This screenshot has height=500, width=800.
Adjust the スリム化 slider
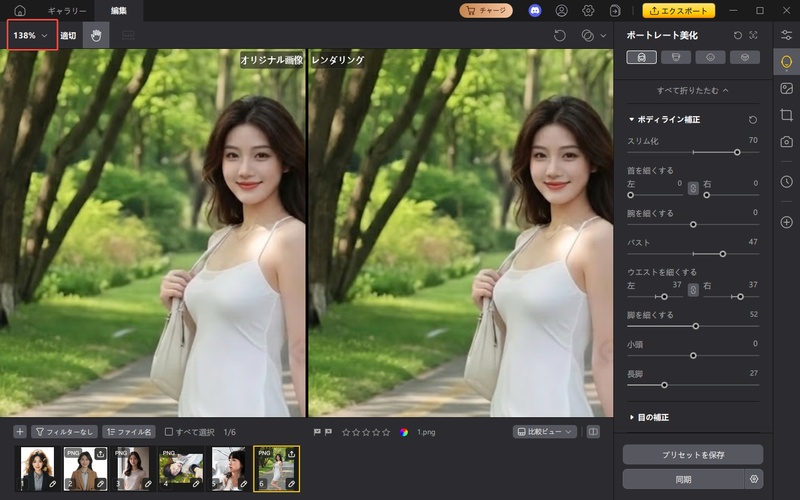[737, 152]
